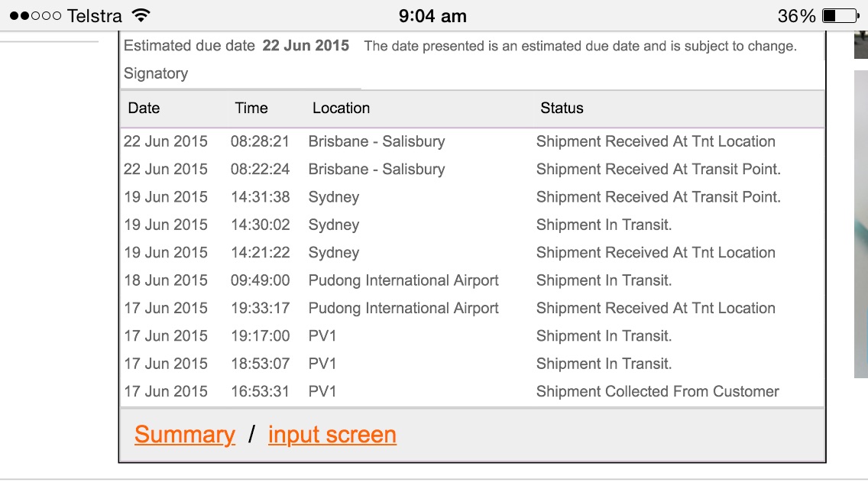Click the Date column header
This screenshot has width=868, height=489.
tap(144, 108)
